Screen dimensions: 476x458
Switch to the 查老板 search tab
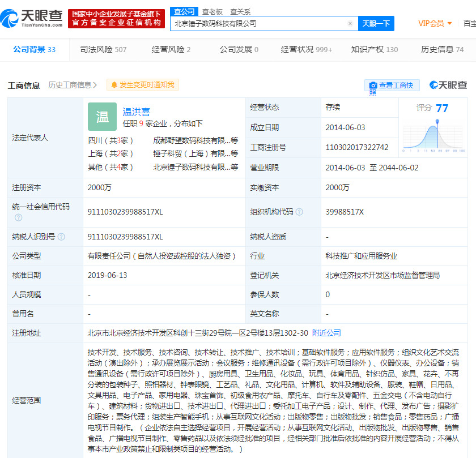212,11
